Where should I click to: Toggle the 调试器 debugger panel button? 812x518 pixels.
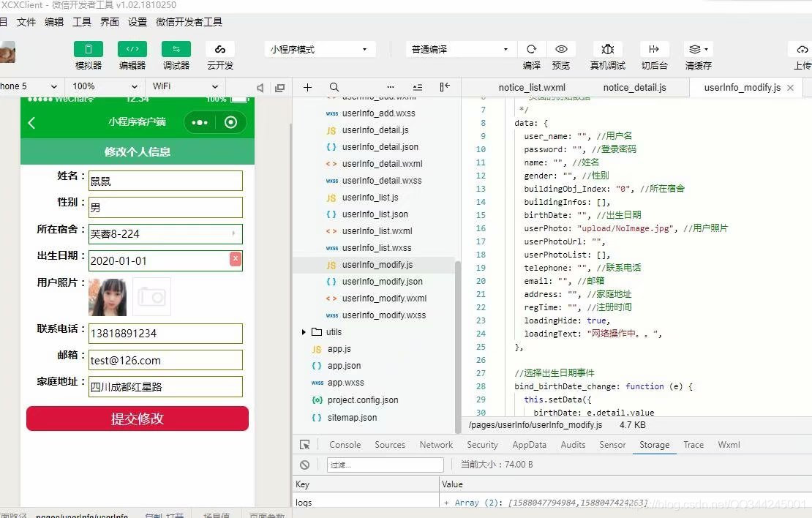(176, 49)
